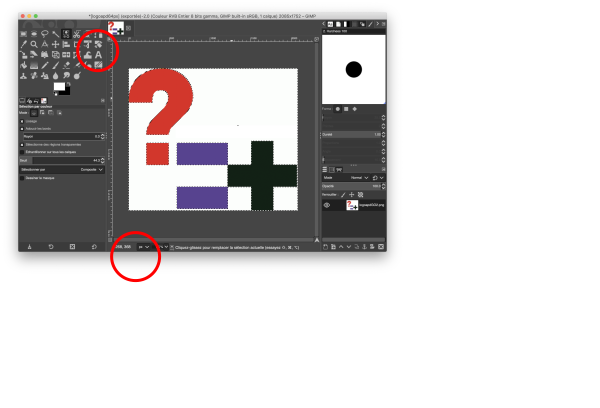Open the px unit dropdown in status bar
Screen dimensions: 600x408
143,246
